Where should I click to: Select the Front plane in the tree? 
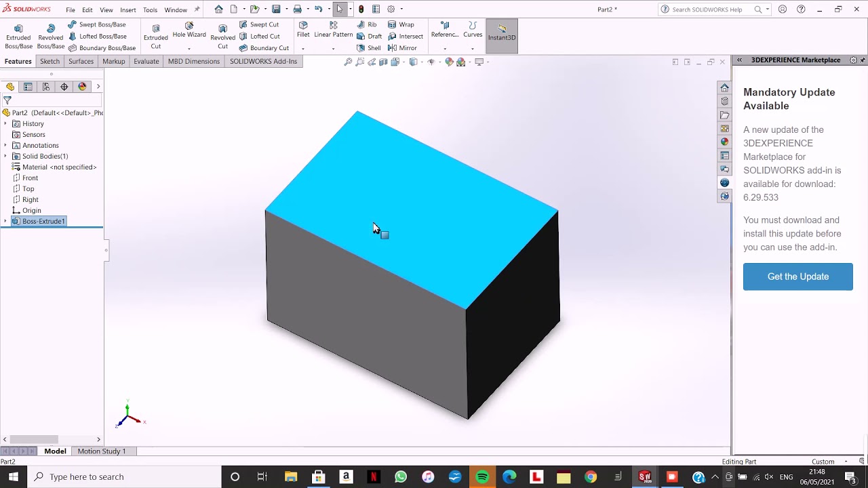click(x=30, y=178)
